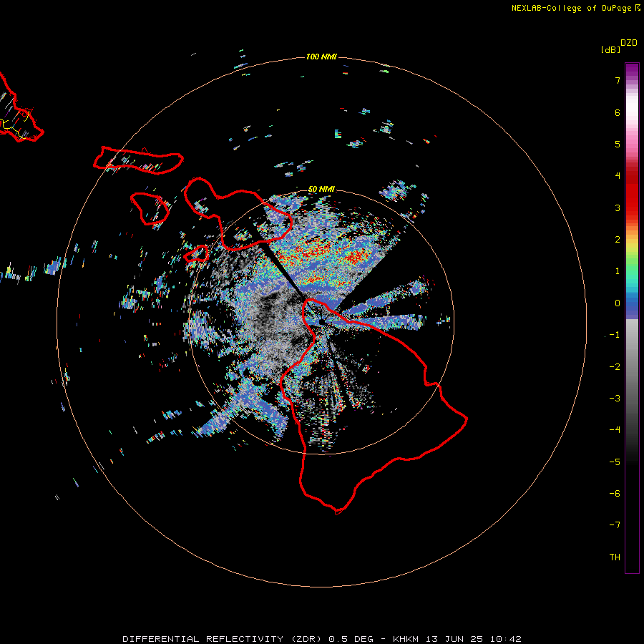Click the 2 value on color scale
Viewport: 644px width, 644px height.
pyautogui.click(x=618, y=240)
